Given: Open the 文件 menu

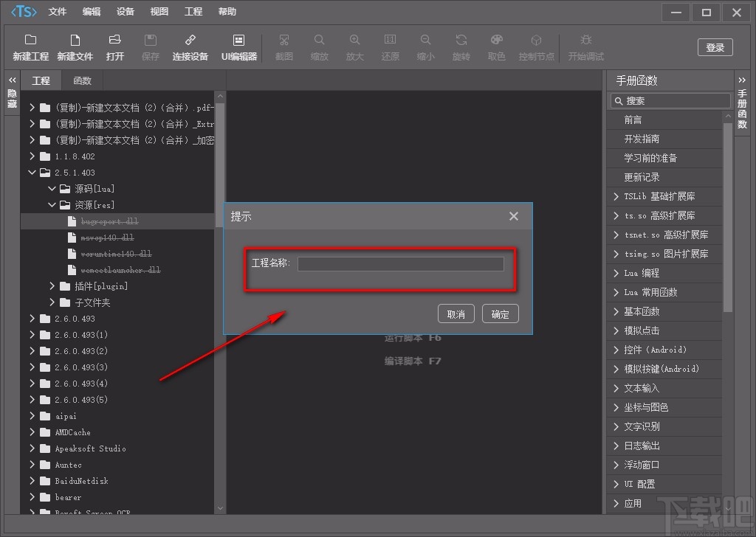Looking at the screenshot, I should coord(57,12).
